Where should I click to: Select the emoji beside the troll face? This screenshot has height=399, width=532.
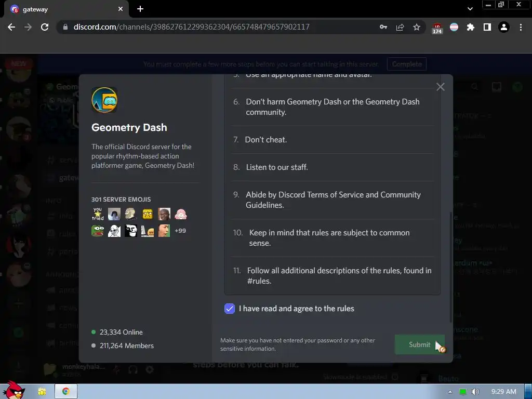tap(148, 231)
